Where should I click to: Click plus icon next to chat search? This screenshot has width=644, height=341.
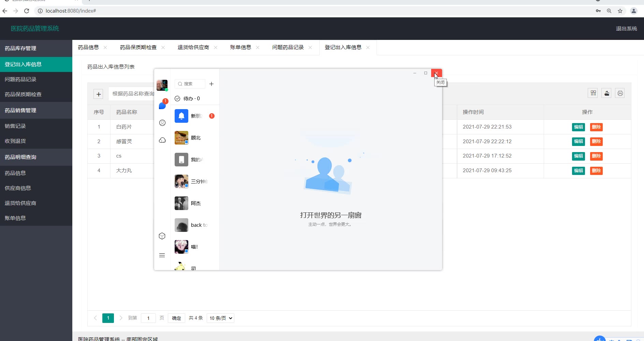[x=211, y=84]
